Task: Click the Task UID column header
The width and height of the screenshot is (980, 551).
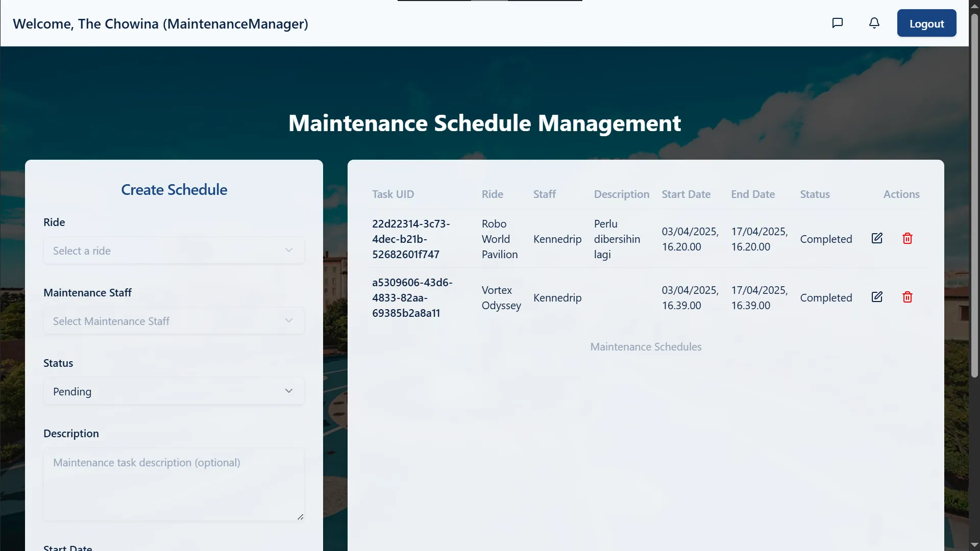Action: [x=393, y=194]
